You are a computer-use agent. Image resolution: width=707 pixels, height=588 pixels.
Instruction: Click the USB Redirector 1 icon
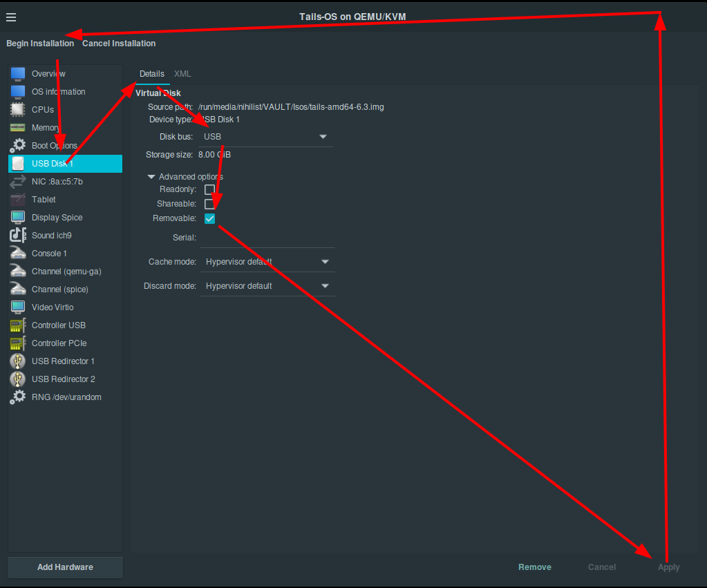point(18,361)
